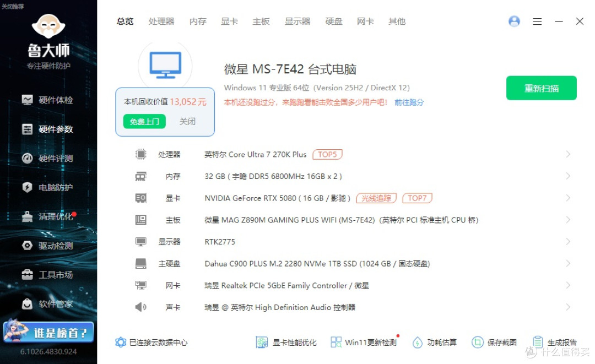This screenshot has width=595, height=364.
Task: Expand the 主板 row chevron
Action: pyautogui.click(x=568, y=220)
